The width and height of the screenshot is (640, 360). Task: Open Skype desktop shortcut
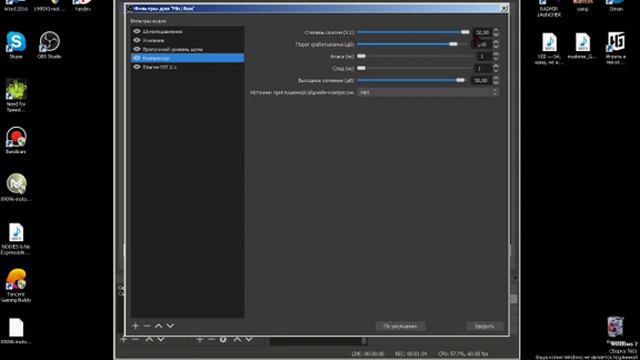(x=16, y=45)
